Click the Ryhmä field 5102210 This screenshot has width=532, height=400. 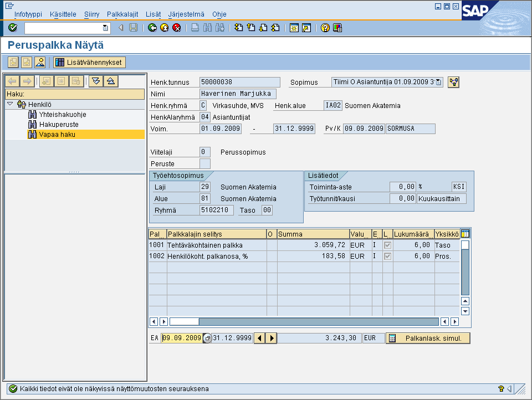pyautogui.click(x=217, y=210)
